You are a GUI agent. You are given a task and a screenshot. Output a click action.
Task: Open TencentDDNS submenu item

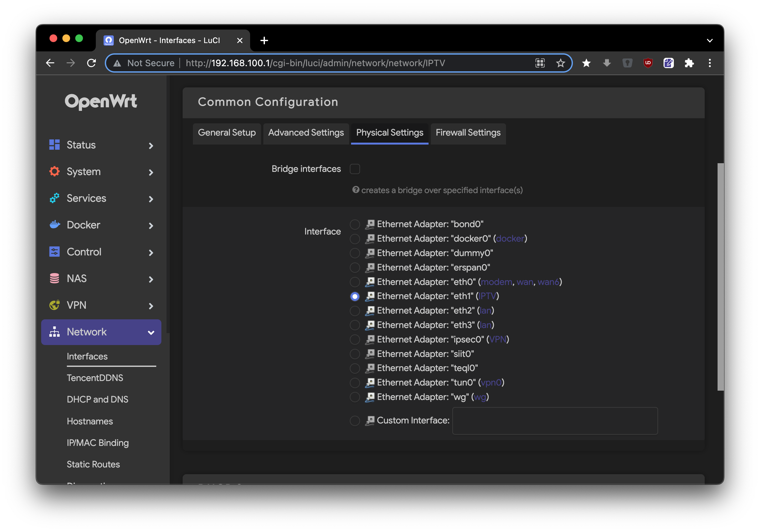(95, 377)
